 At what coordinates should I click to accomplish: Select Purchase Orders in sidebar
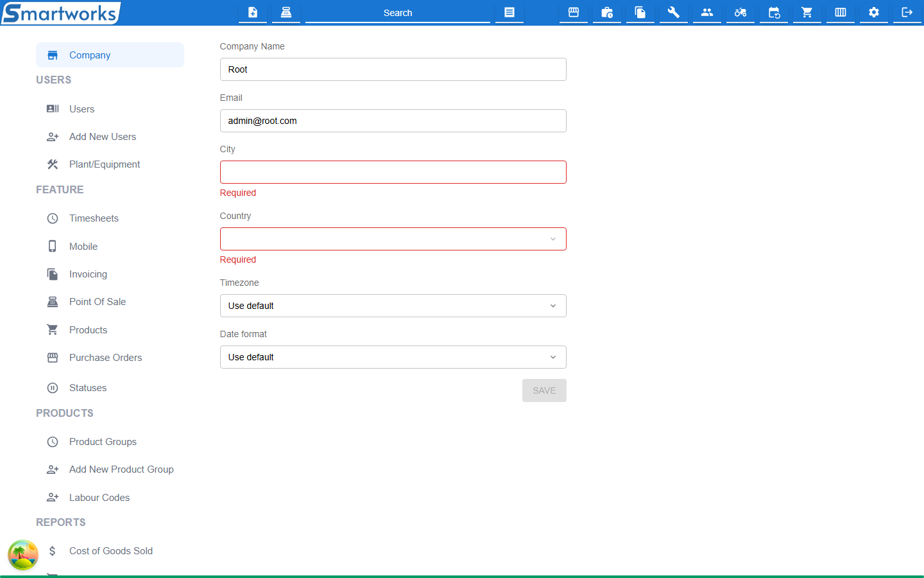[110, 358]
